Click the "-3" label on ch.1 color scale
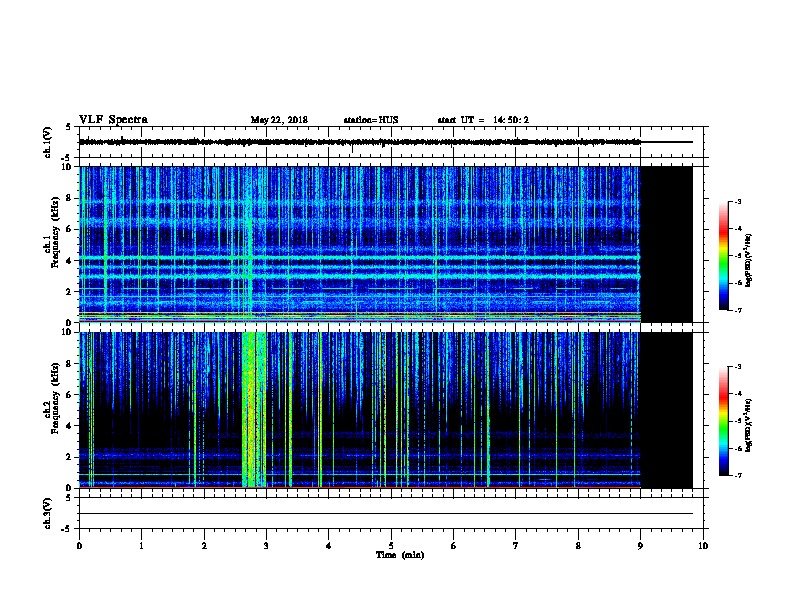Image resolution: width=792 pixels, height=612 pixels. [737, 201]
